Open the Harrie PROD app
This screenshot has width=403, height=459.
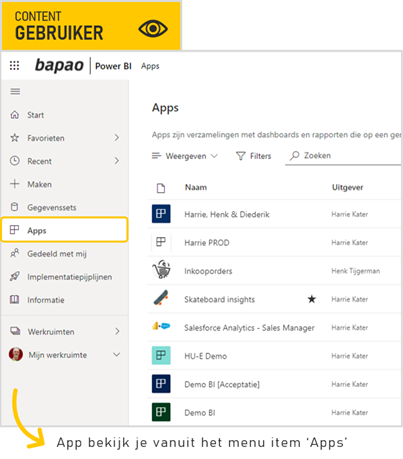pyautogui.click(x=207, y=243)
